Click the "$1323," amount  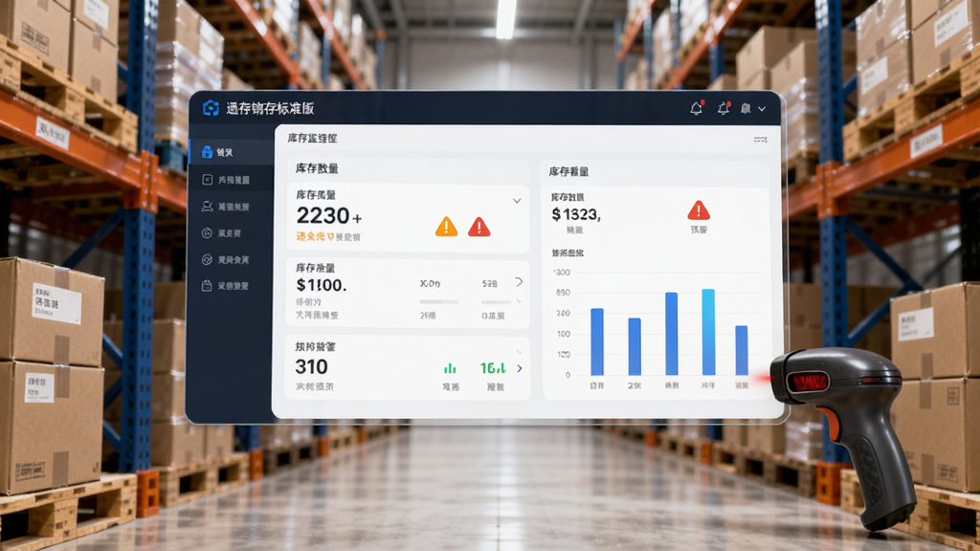coord(576,215)
